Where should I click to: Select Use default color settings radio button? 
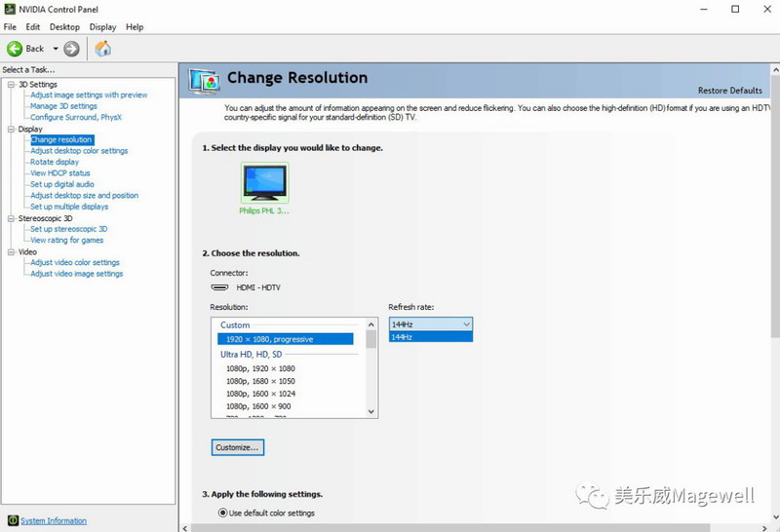click(x=222, y=513)
